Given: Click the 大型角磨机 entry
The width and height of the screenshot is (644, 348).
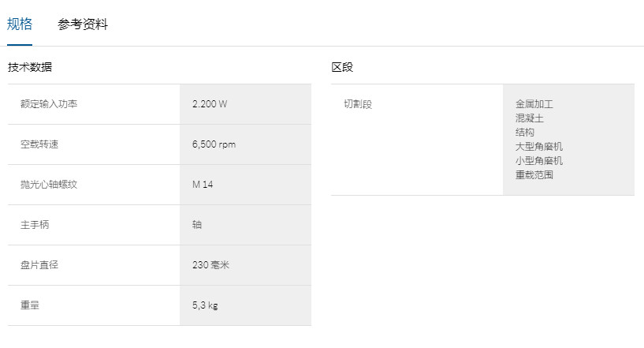Looking at the screenshot, I should (539, 147).
